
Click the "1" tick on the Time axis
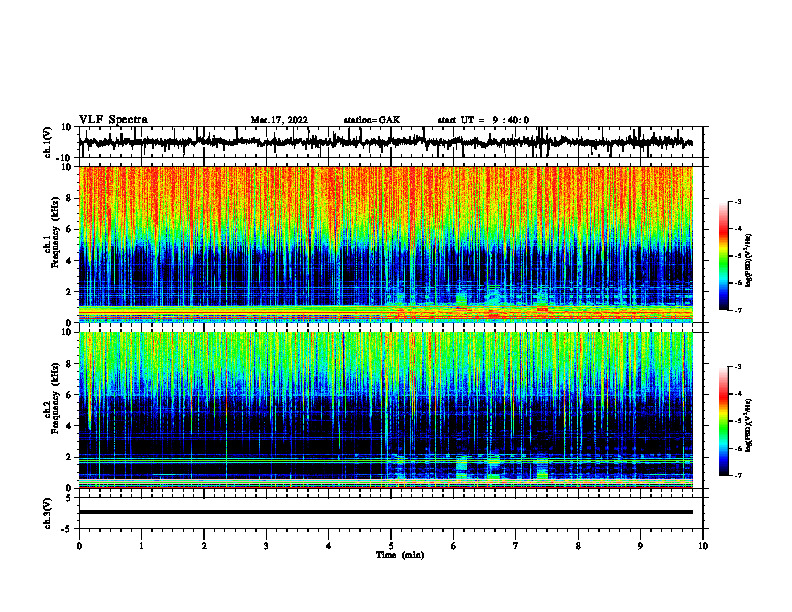tap(141, 546)
